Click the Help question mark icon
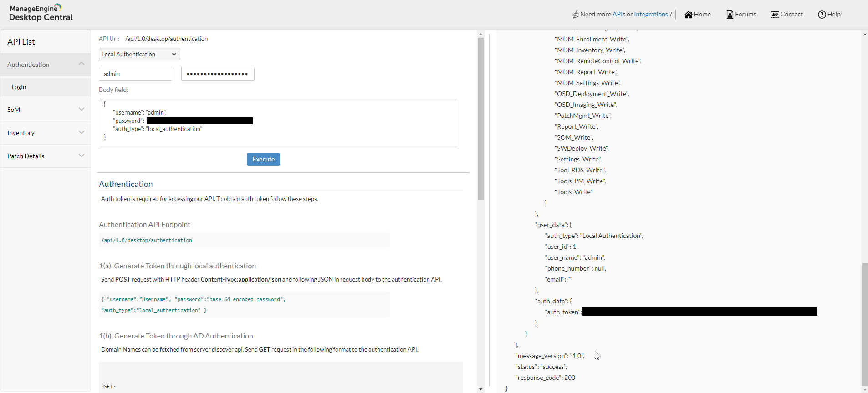 point(822,15)
